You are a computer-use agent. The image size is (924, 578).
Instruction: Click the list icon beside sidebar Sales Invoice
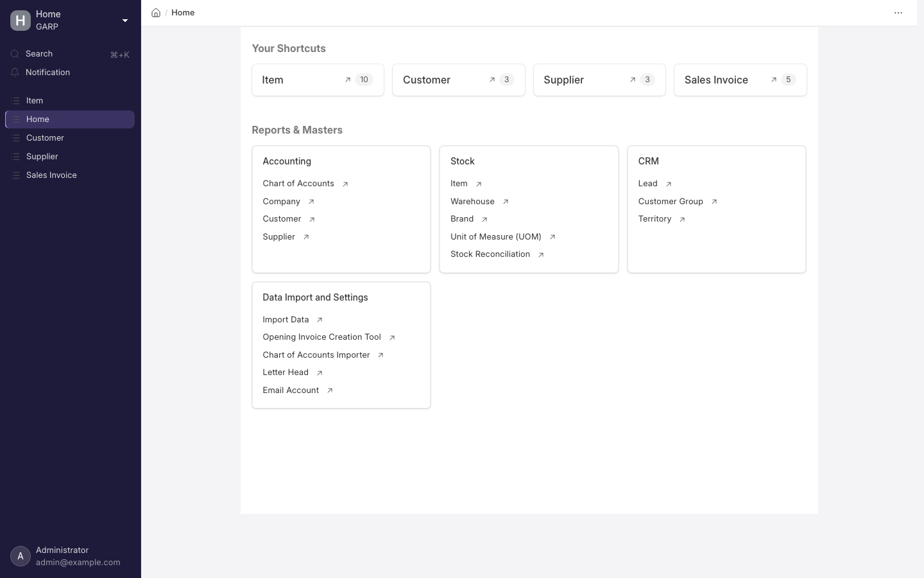click(x=16, y=175)
